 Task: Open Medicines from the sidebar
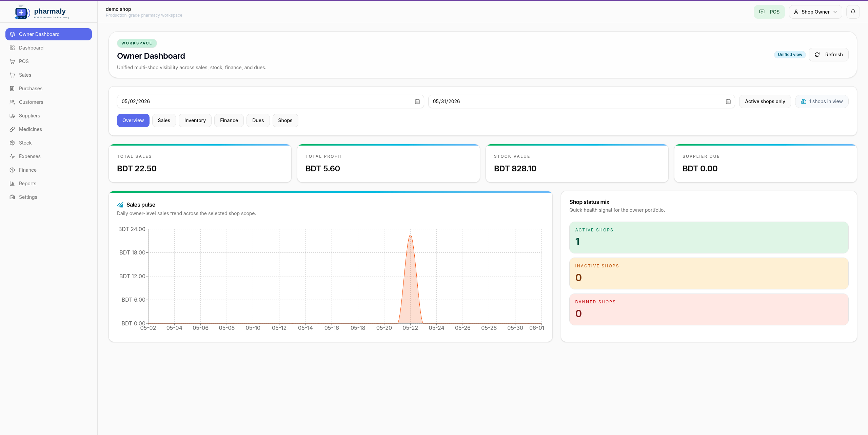coord(48,129)
